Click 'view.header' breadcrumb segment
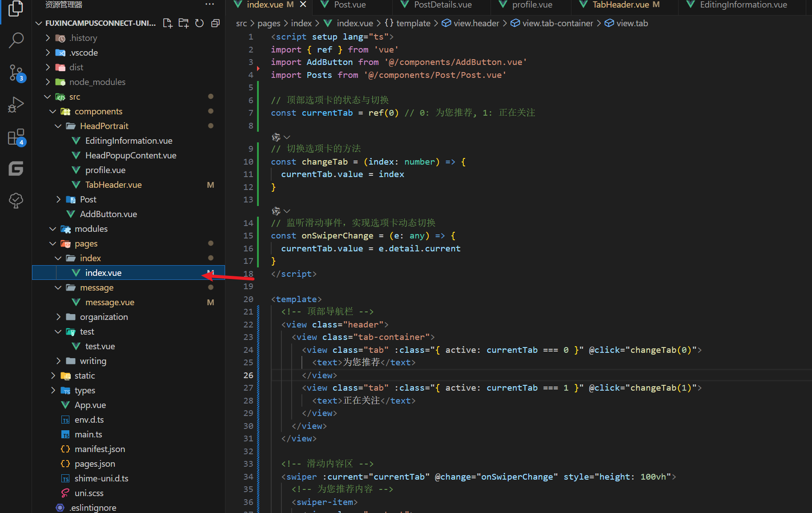 (x=476, y=23)
